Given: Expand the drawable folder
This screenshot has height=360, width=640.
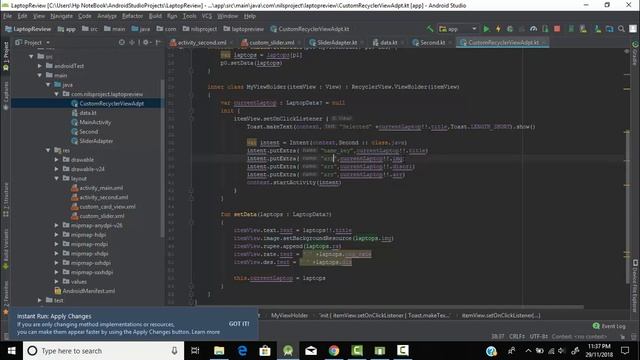Looking at the screenshot, I should pyautogui.click(x=57, y=160).
